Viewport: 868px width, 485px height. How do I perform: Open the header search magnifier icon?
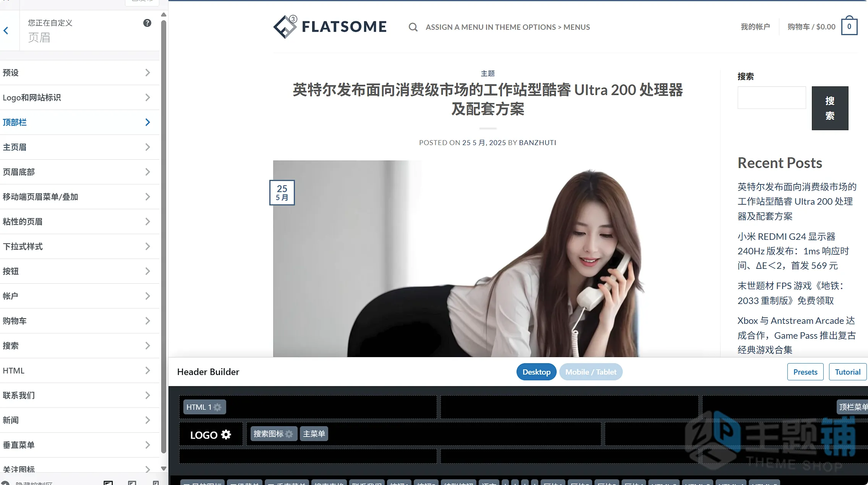(x=413, y=27)
